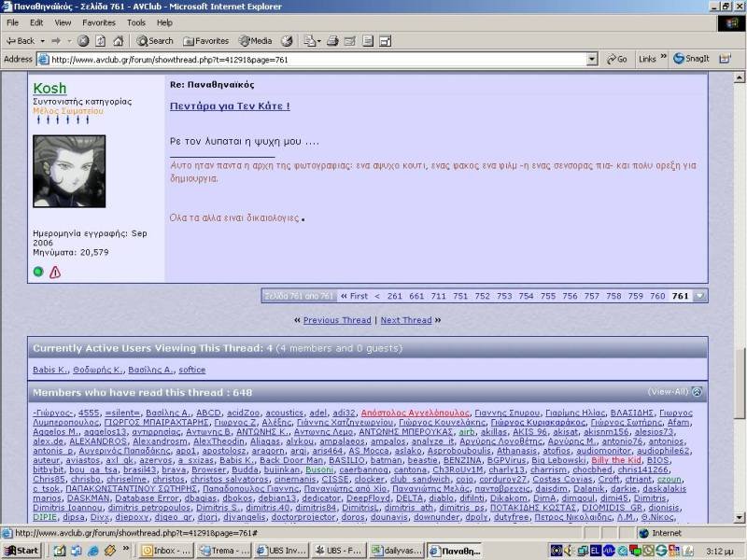747x560 pixels.
Task: Go to page 760 of thread
Action: [657, 296]
